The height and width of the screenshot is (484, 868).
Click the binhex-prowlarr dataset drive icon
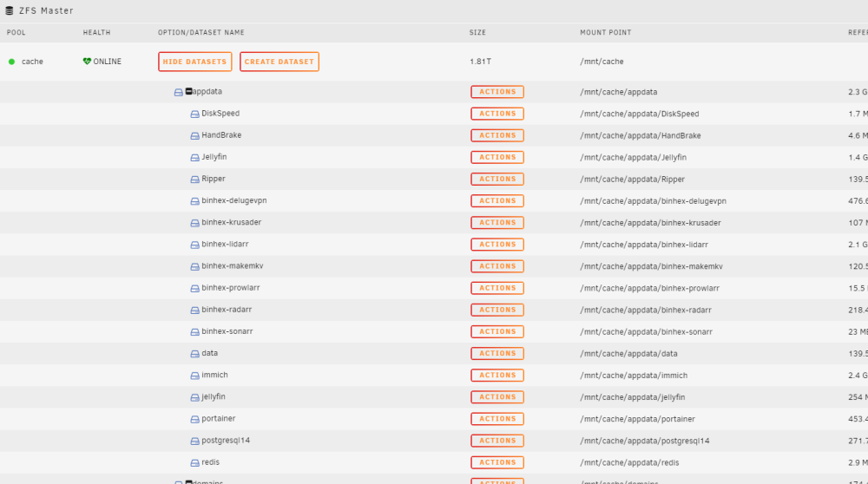point(194,288)
